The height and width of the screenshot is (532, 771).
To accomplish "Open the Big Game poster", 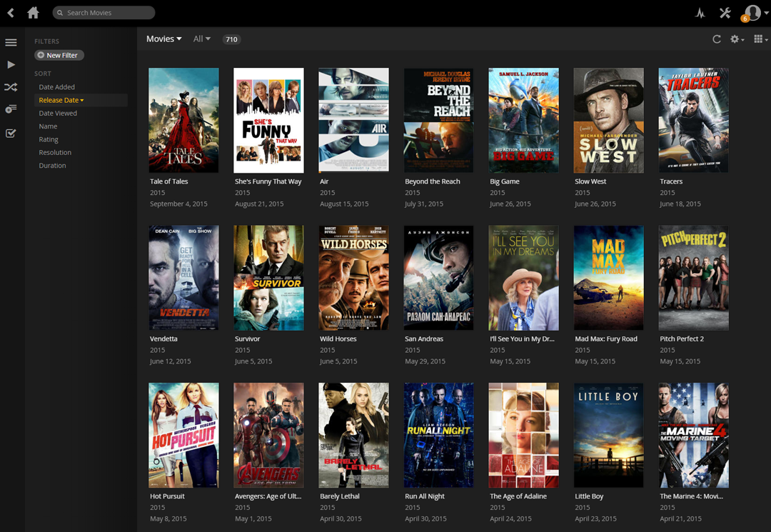I will click(524, 121).
